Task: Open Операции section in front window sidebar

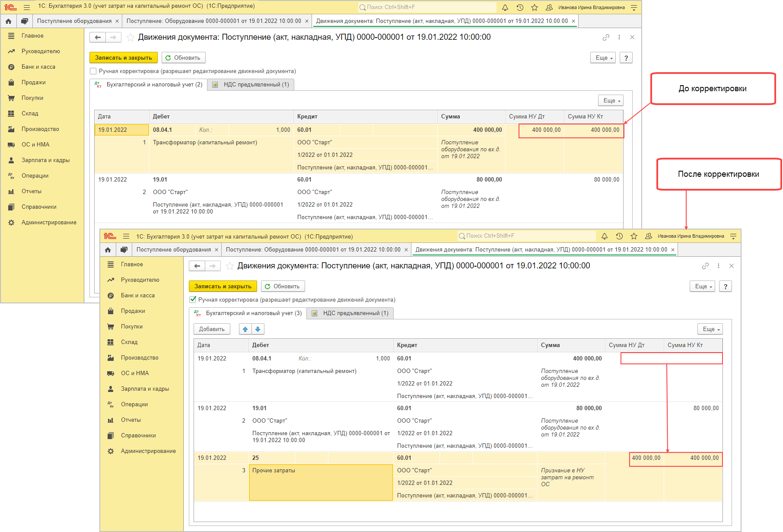Action: (134, 405)
